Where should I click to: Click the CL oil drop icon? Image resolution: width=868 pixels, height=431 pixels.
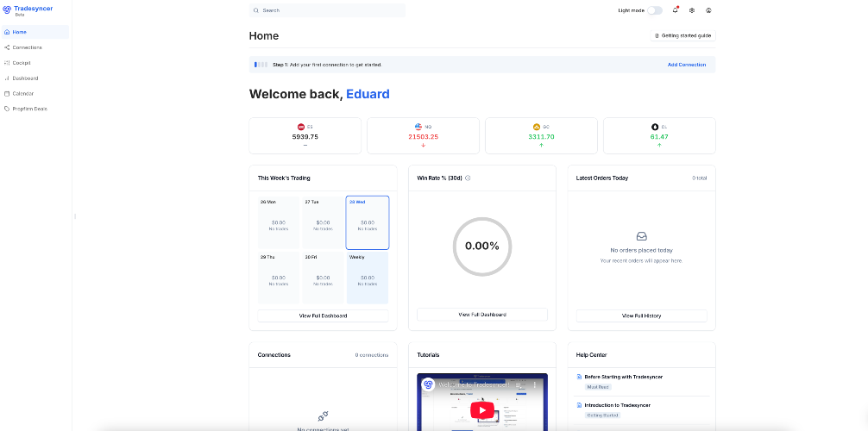point(656,127)
